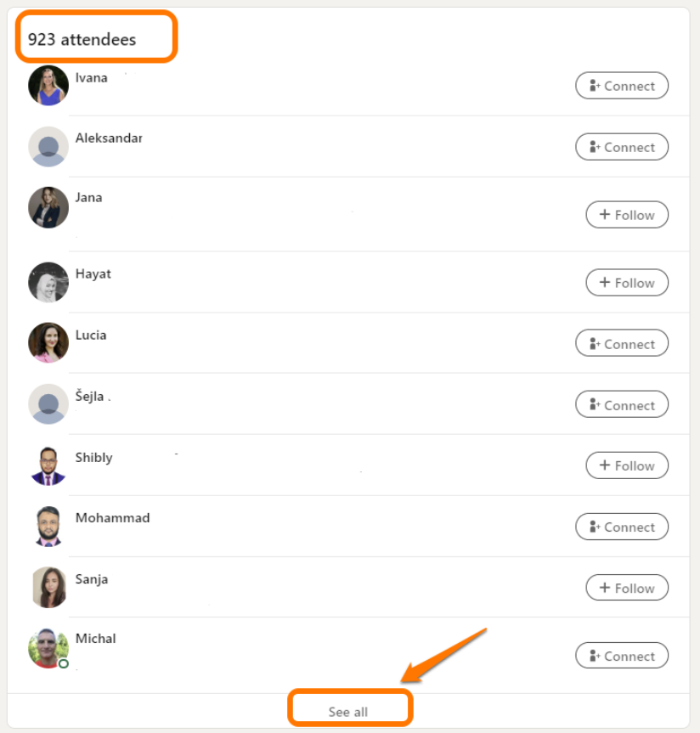700x733 pixels.
Task: Click Mohammad's profile avatar
Action: 48,527
